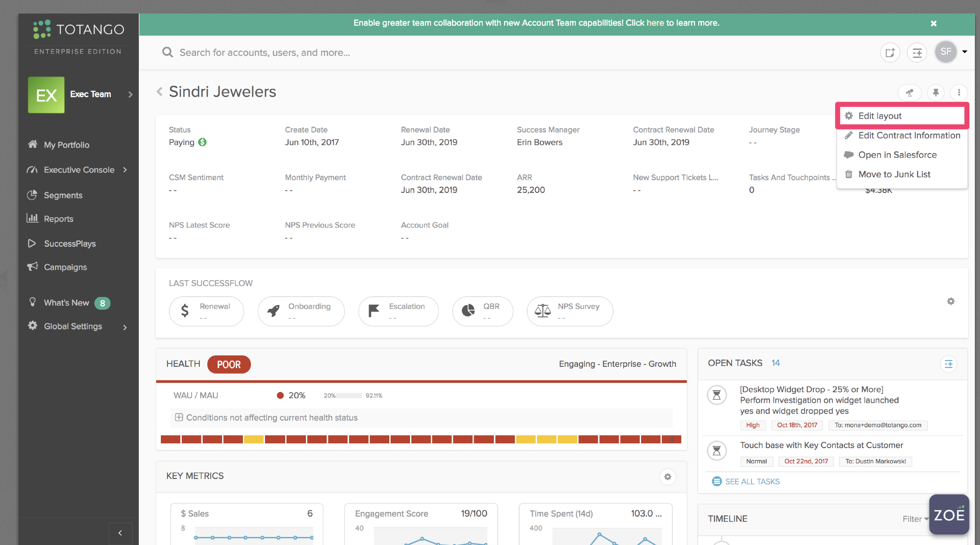Follow the 'here' link in banner
The width and height of the screenshot is (980, 545).
coord(655,23)
